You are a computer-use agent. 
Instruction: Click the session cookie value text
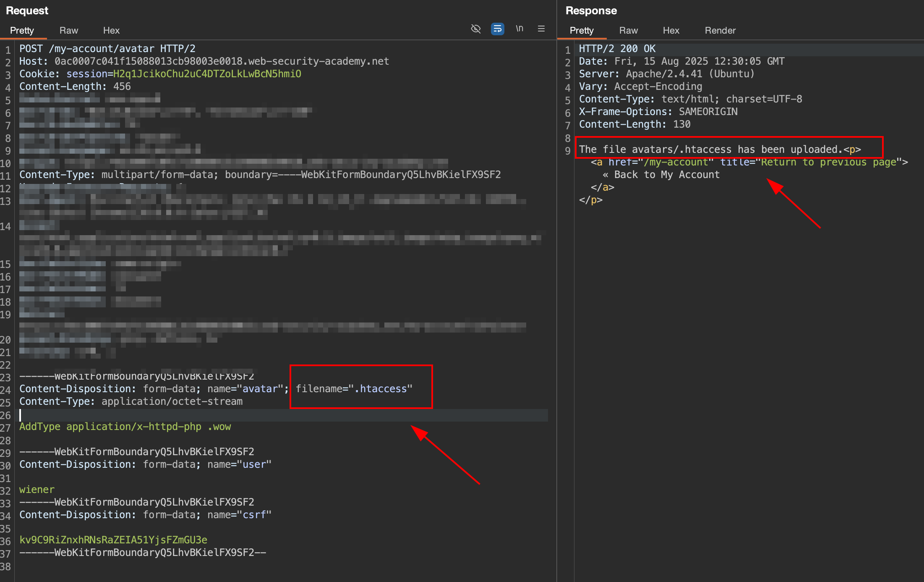207,74
